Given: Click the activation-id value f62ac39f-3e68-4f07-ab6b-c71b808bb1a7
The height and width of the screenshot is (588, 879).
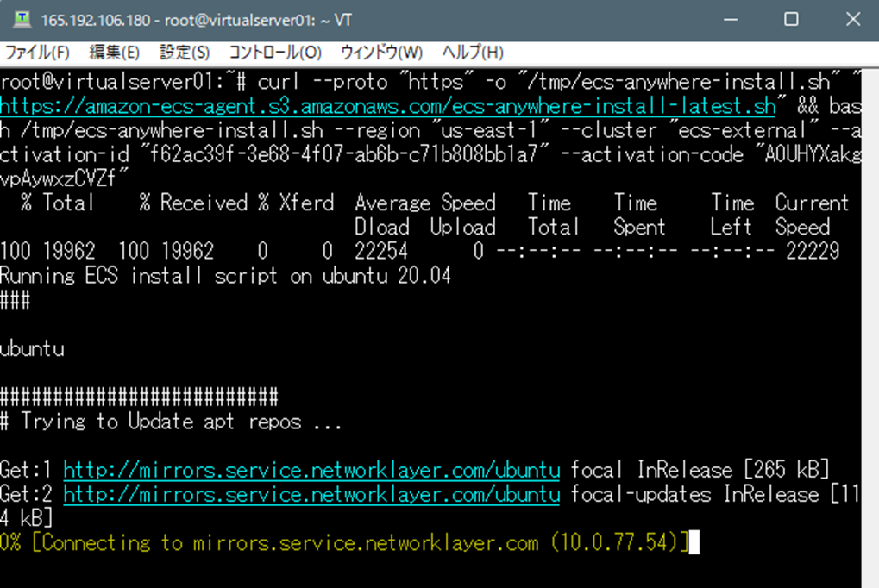Looking at the screenshot, I should tap(343, 154).
